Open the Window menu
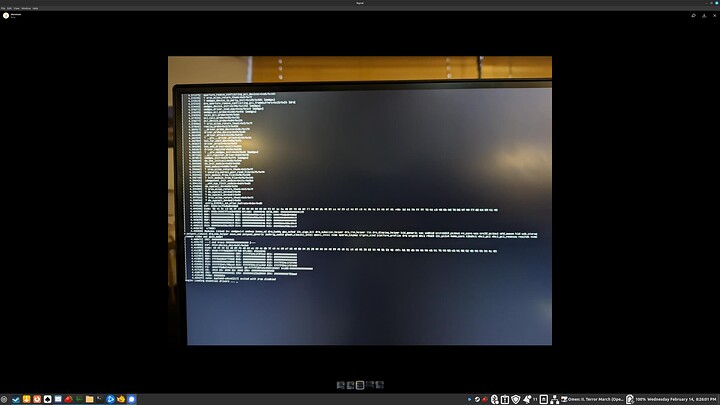 click(x=26, y=8)
